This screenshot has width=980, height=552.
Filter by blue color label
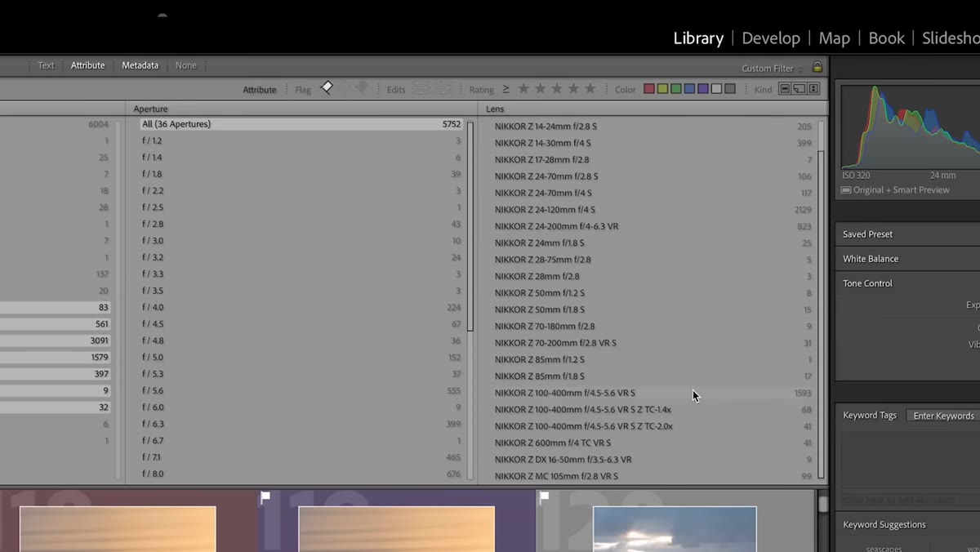[x=689, y=89]
